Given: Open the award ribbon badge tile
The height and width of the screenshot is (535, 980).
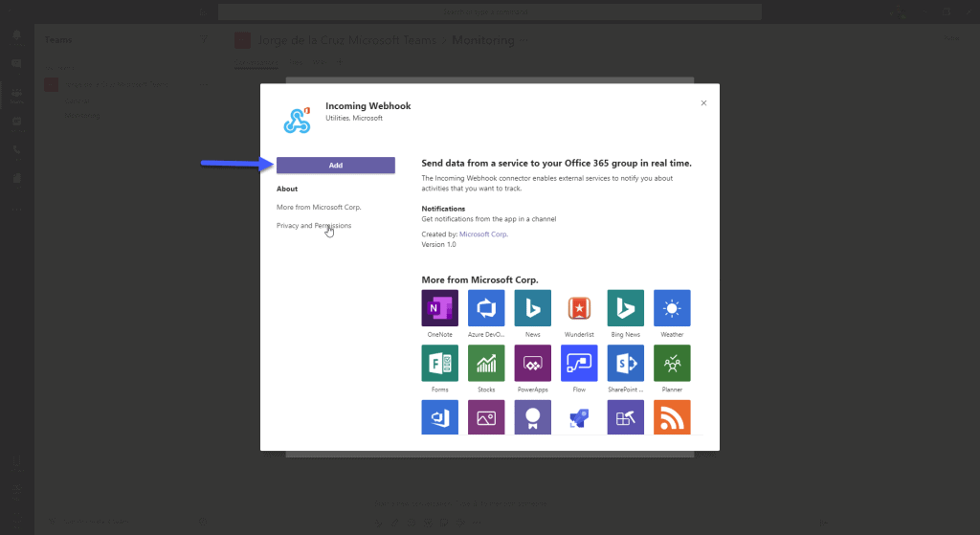Looking at the screenshot, I should click(532, 417).
